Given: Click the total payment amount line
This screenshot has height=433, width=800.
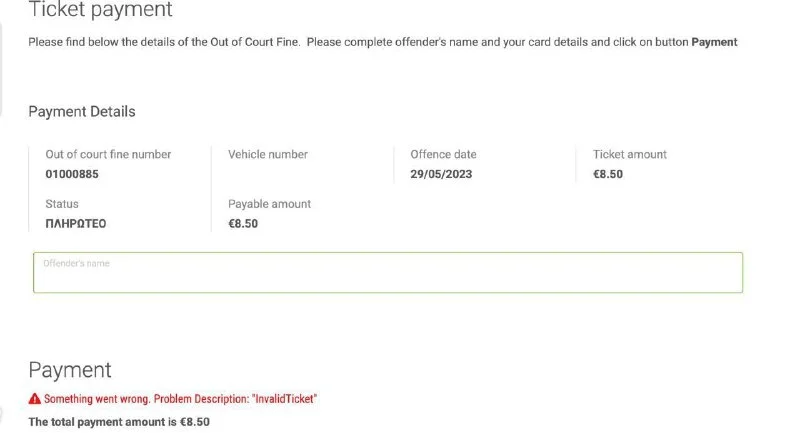Looking at the screenshot, I should 119,422.
